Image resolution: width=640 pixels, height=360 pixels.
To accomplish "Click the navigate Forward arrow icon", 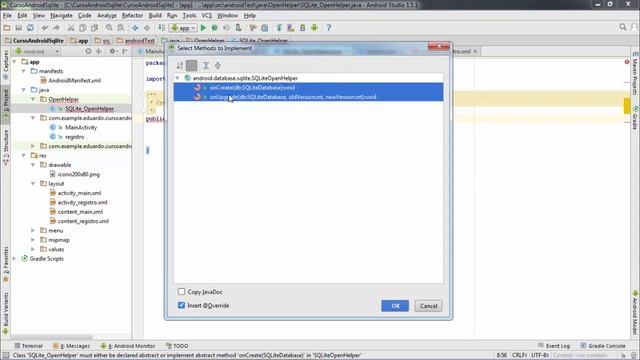I will coord(147,28).
